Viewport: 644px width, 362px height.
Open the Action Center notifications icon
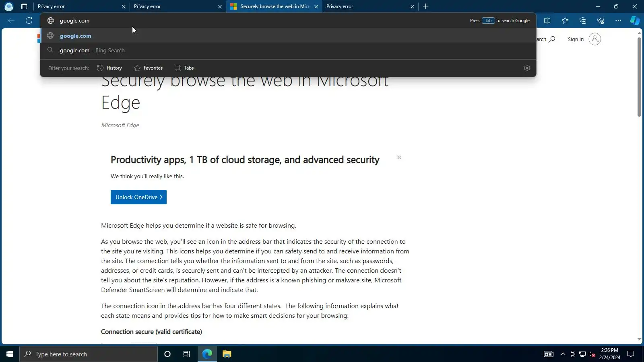coord(631,354)
